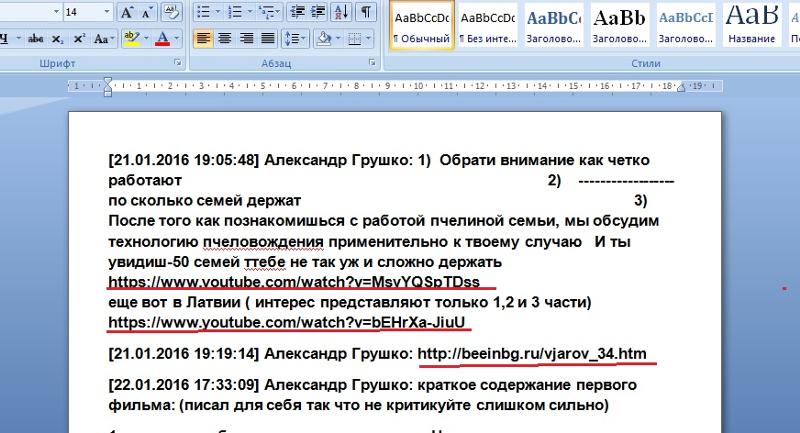Viewport: 800px width, 433px height.
Task: Toggle superscript formatting
Action: 79,39
